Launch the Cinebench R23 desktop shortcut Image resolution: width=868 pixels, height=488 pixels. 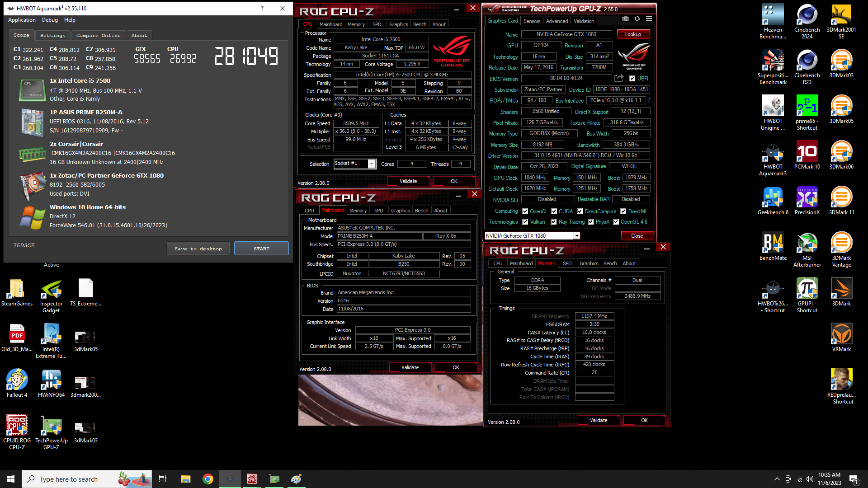(x=807, y=67)
